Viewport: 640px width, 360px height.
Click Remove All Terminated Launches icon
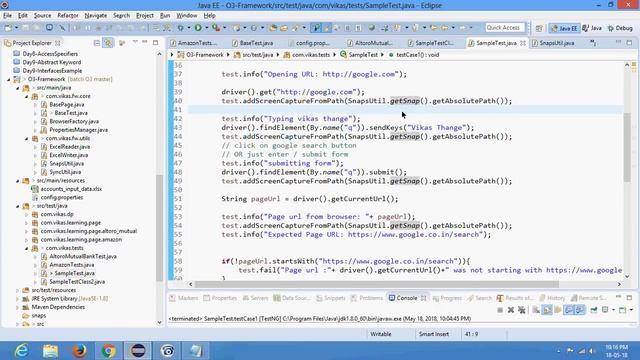pyautogui.click(x=521, y=310)
